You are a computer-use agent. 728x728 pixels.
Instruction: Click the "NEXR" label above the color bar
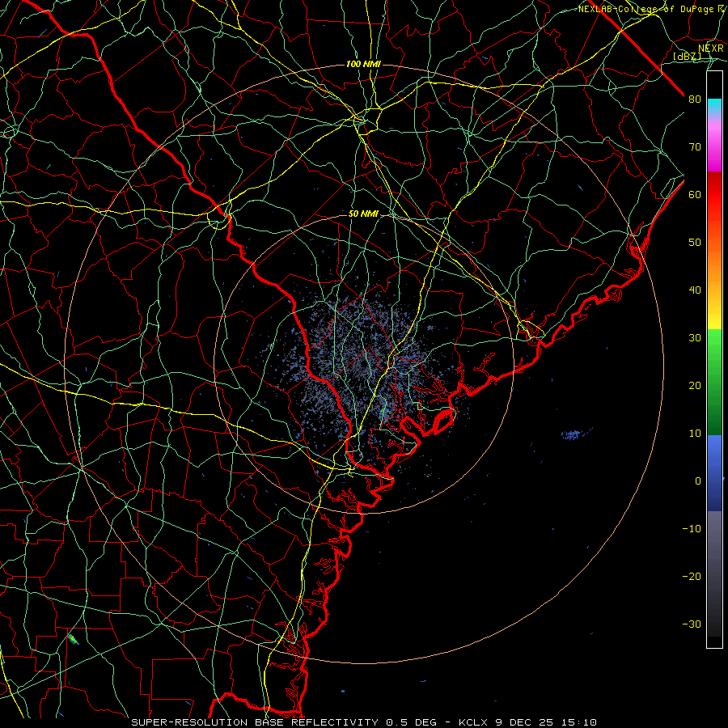[711, 48]
